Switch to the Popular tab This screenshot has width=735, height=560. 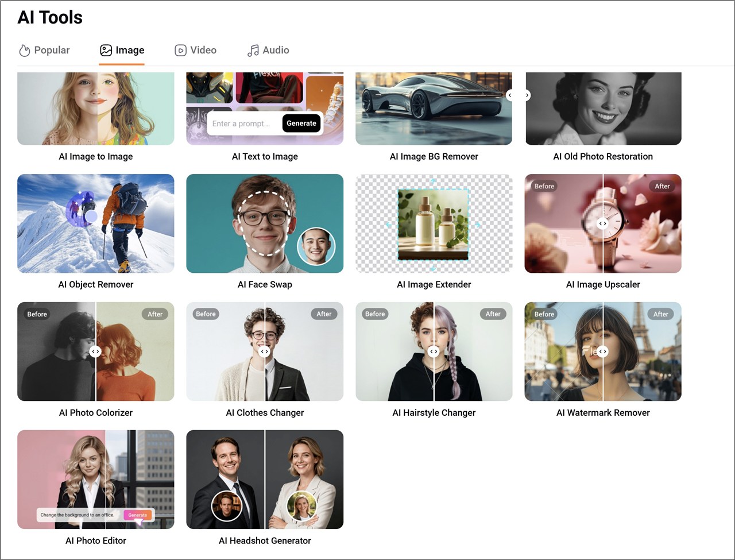point(44,51)
